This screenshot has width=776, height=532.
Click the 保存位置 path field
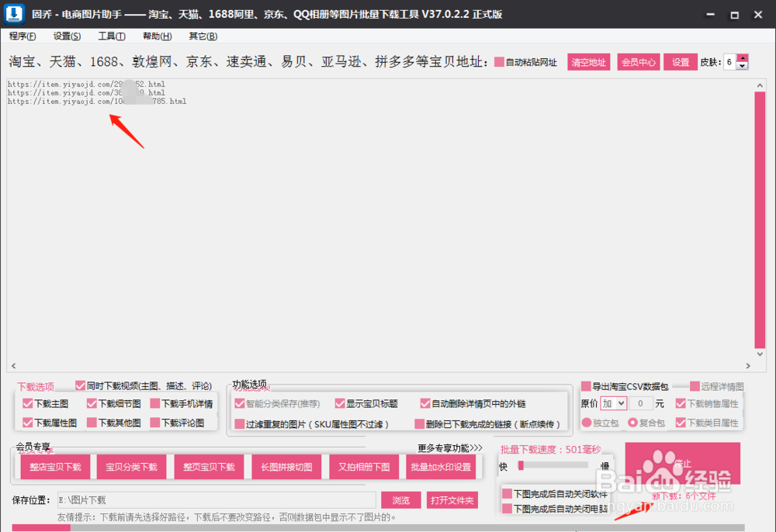coord(217,500)
